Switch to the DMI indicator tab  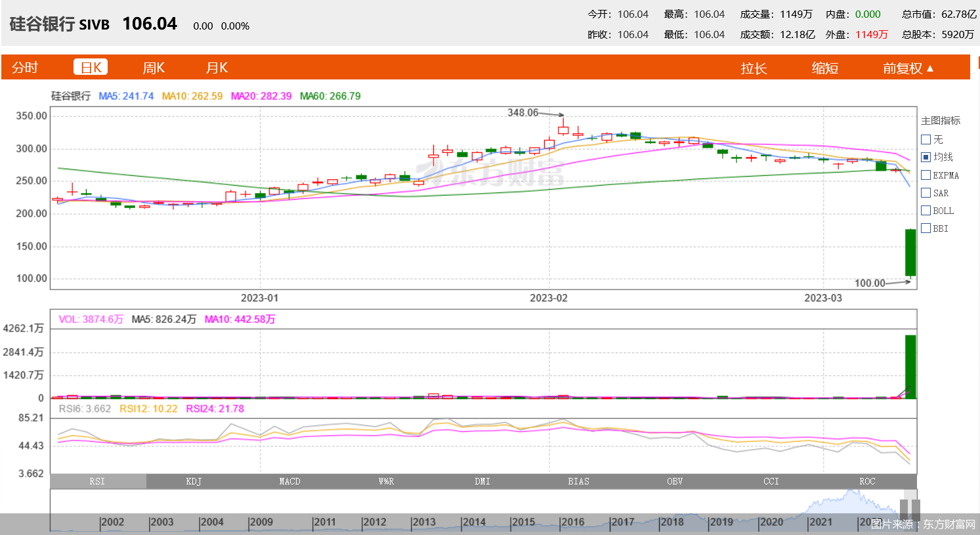point(482,481)
